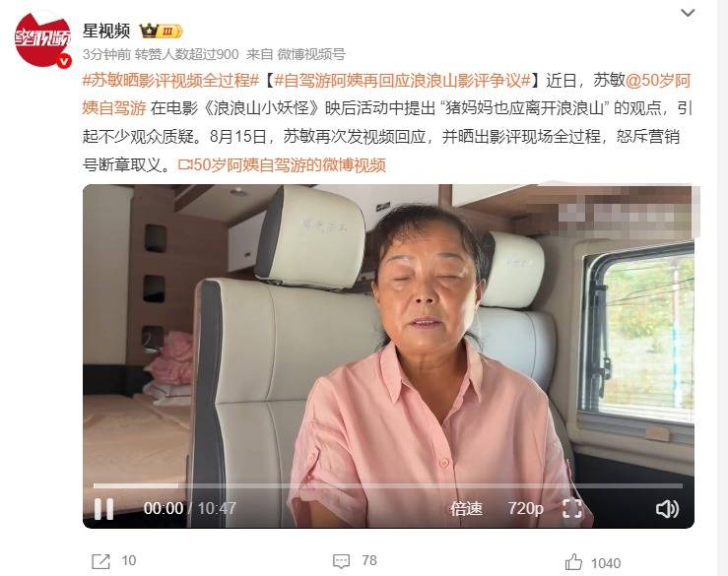Visit the mentioned user @50岁阿姨自驾游
Viewport: 728px width, 576px height.
387,95
